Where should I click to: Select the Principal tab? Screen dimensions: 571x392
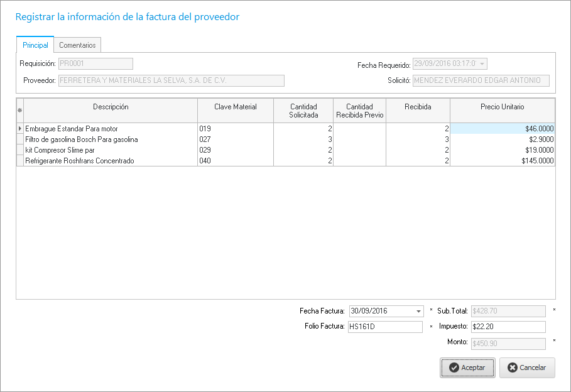coord(35,45)
